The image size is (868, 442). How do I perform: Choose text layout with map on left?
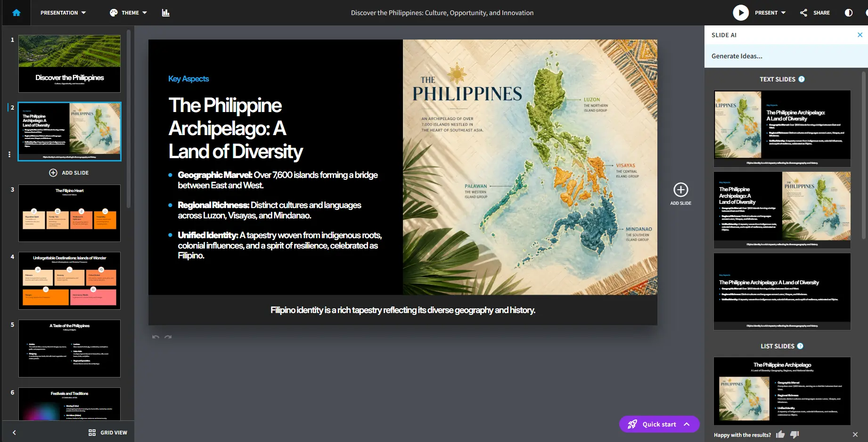pos(782,129)
